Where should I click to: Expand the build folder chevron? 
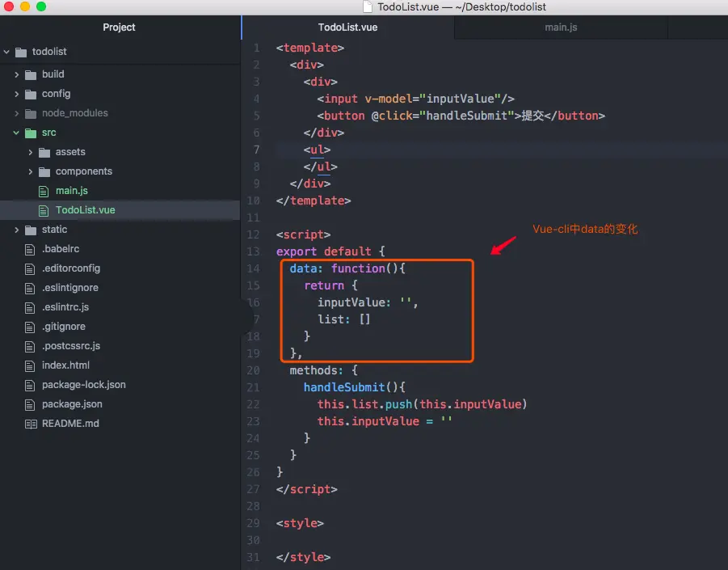coord(17,75)
